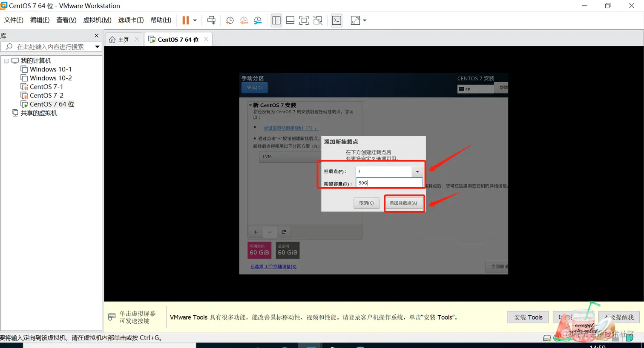644x348 pixels.
Task: Open the library search dropdown arrow
Action: pyautogui.click(x=97, y=47)
